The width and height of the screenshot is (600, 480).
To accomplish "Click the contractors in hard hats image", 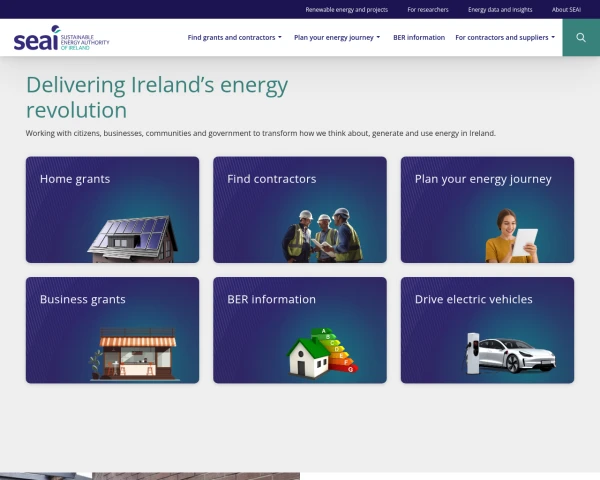I will pos(323,235).
